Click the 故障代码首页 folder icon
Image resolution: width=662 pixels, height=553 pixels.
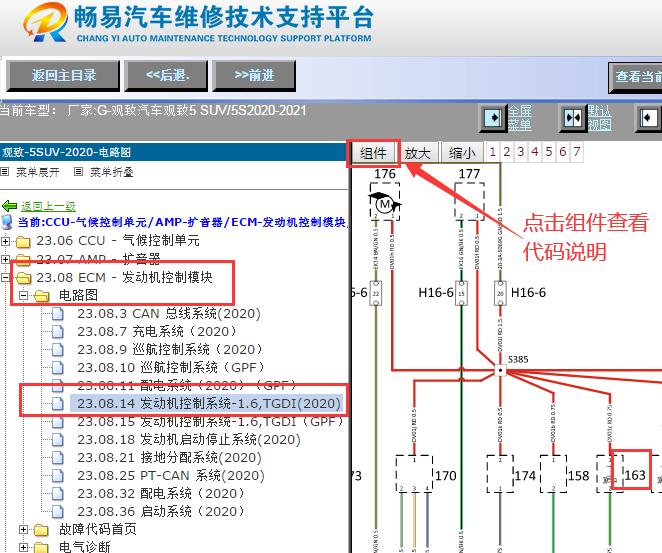[41, 530]
